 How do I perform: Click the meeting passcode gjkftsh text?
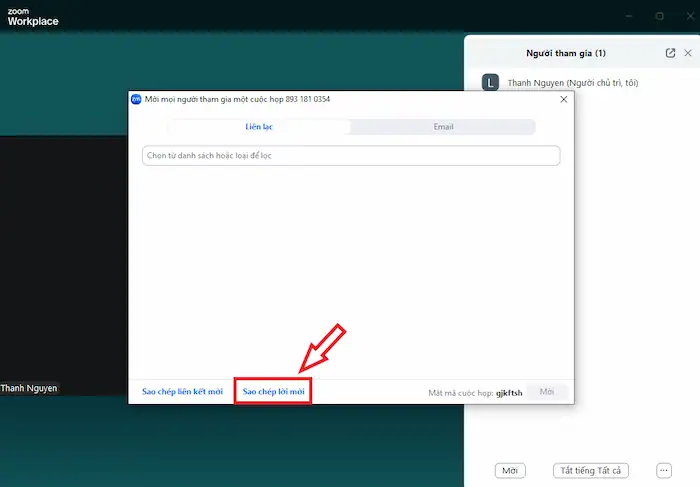pyautogui.click(x=509, y=393)
